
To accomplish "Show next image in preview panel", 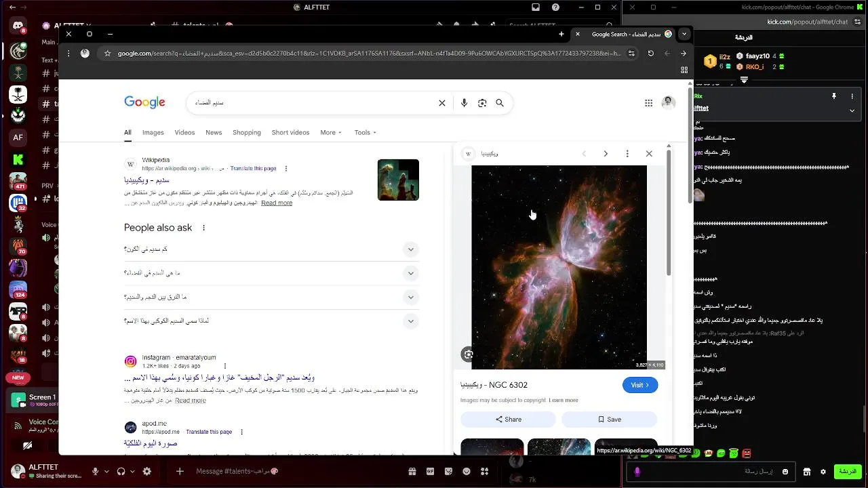I will [x=606, y=154].
